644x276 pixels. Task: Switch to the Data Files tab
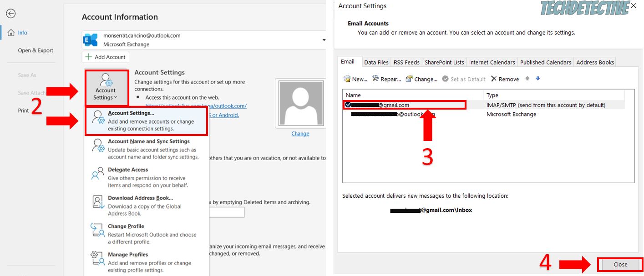click(x=376, y=62)
